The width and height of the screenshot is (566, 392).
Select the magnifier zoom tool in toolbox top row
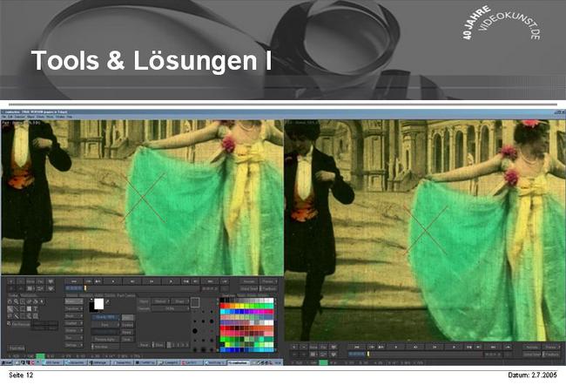tap(17, 301)
